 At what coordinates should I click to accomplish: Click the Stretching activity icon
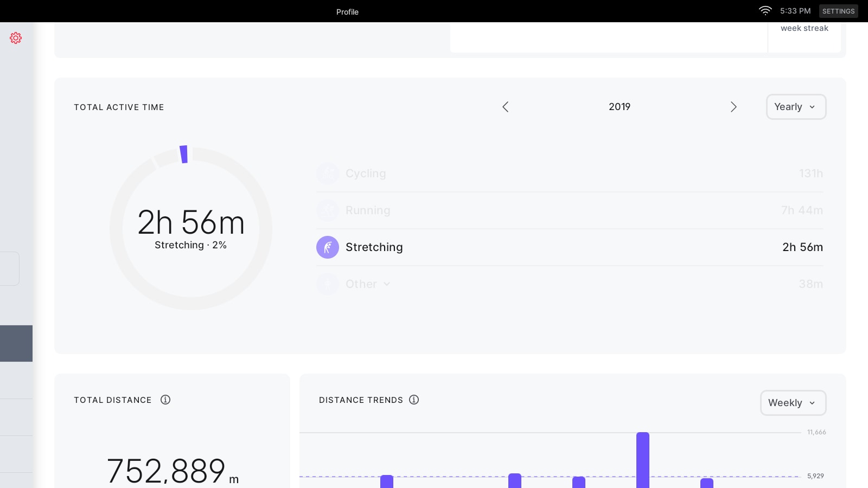[328, 247]
